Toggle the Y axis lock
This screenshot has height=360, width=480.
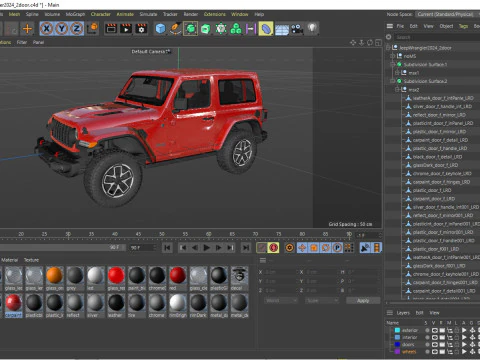pos(62,29)
